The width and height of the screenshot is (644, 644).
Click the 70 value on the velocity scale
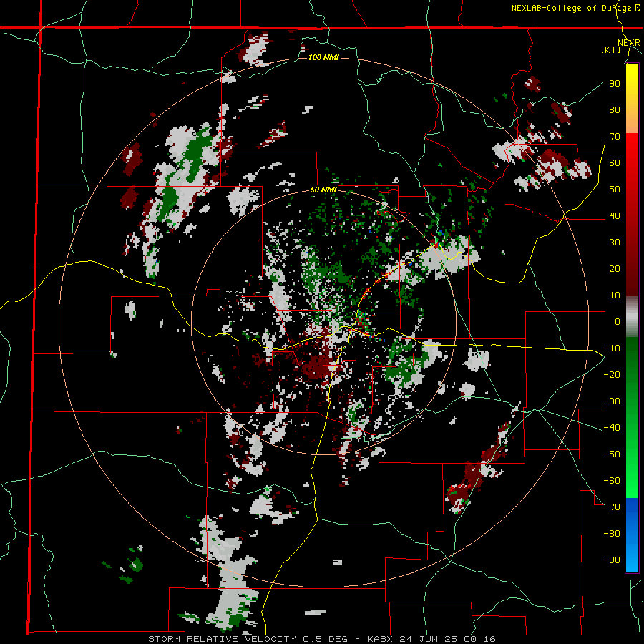point(615,137)
